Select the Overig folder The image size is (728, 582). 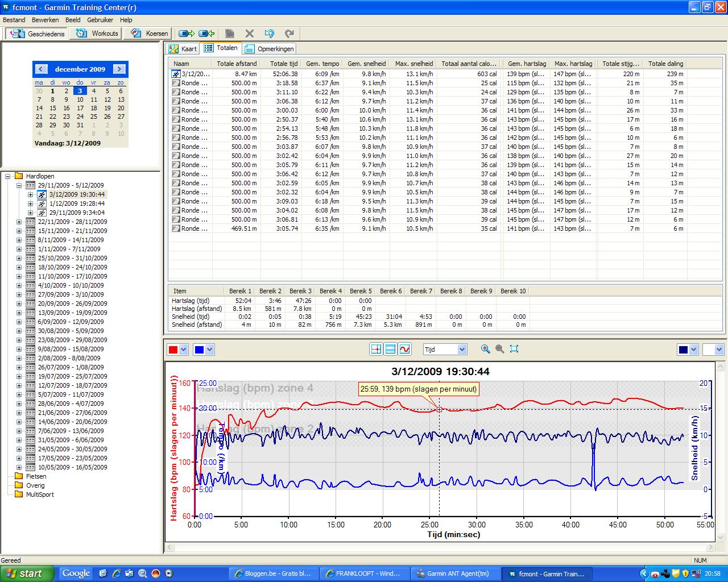coord(35,485)
